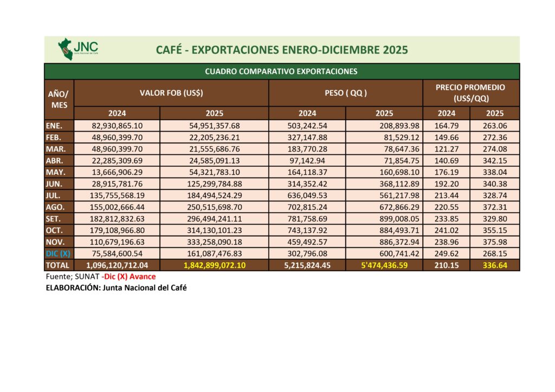The image size is (555, 392).
Task: Click the 'PESO ( QQ )' column header
Action: (x=345, y=93)
